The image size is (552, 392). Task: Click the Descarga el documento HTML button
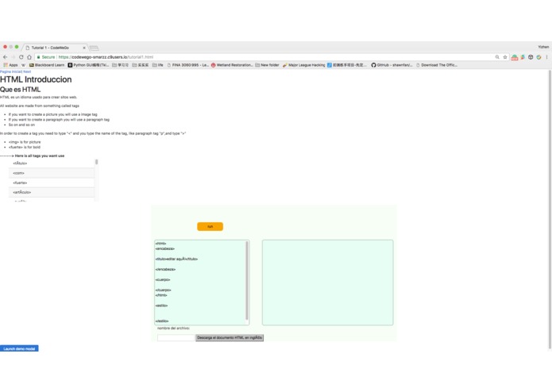click(230, 337)
